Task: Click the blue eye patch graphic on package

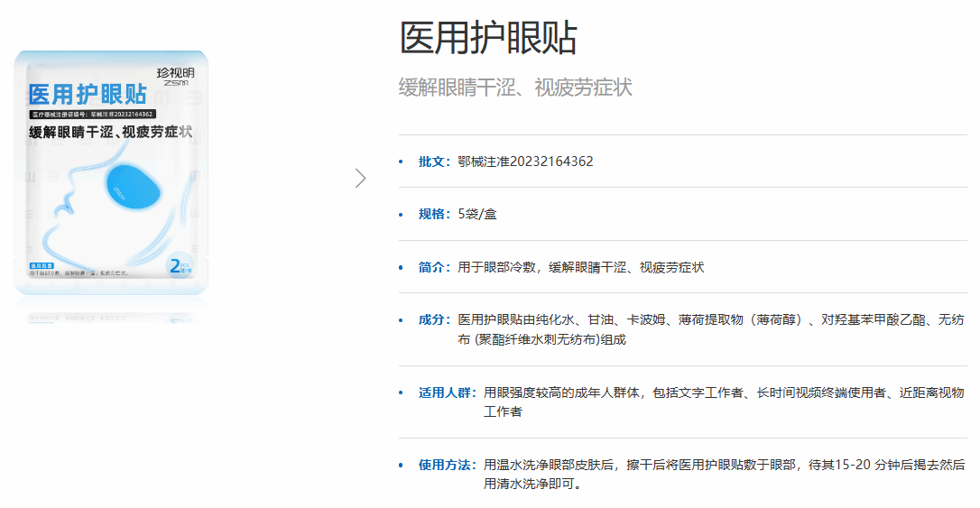Action: 134,184
